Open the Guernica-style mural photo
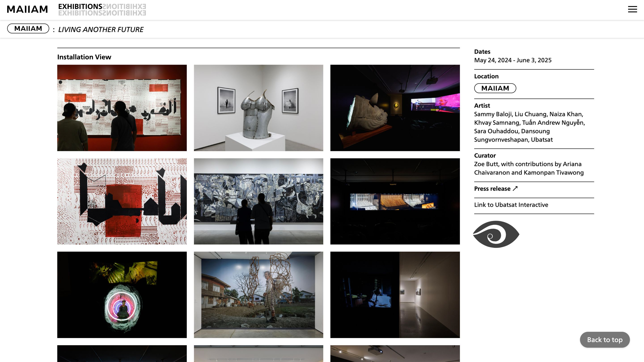This screenshot has height=362, width=644. 258,201
